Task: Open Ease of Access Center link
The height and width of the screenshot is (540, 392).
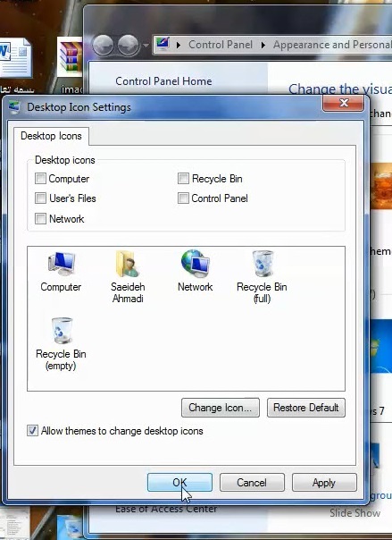Action: 166,509
